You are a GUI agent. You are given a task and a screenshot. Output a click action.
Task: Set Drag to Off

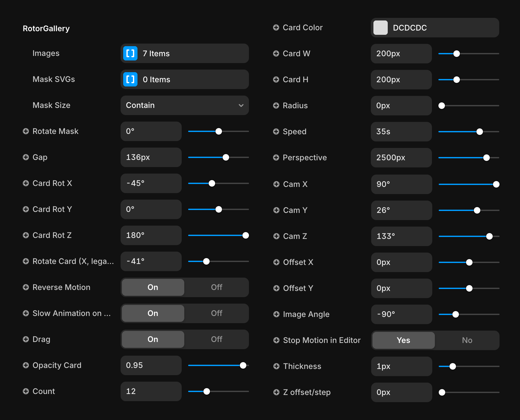click(216, 339)
